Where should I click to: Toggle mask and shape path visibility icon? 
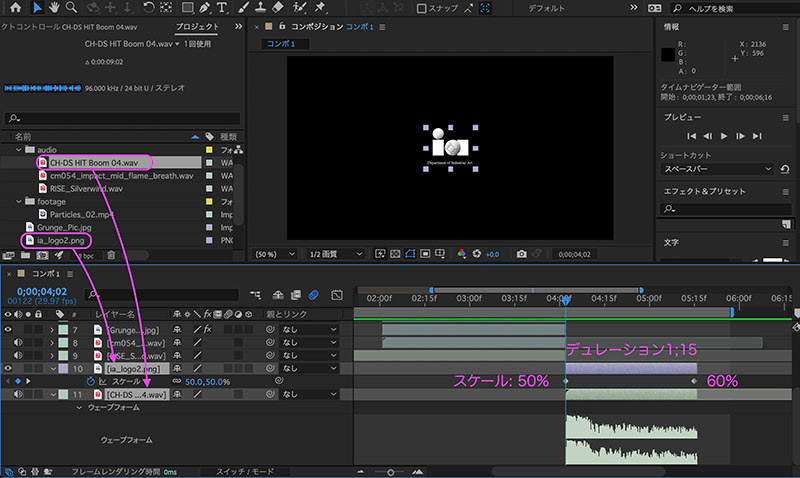coord(410,254)
